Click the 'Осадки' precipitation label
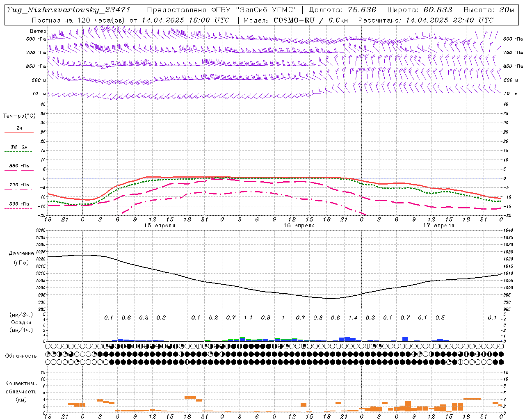The image size is (525, 420). (x=21, y=323)
